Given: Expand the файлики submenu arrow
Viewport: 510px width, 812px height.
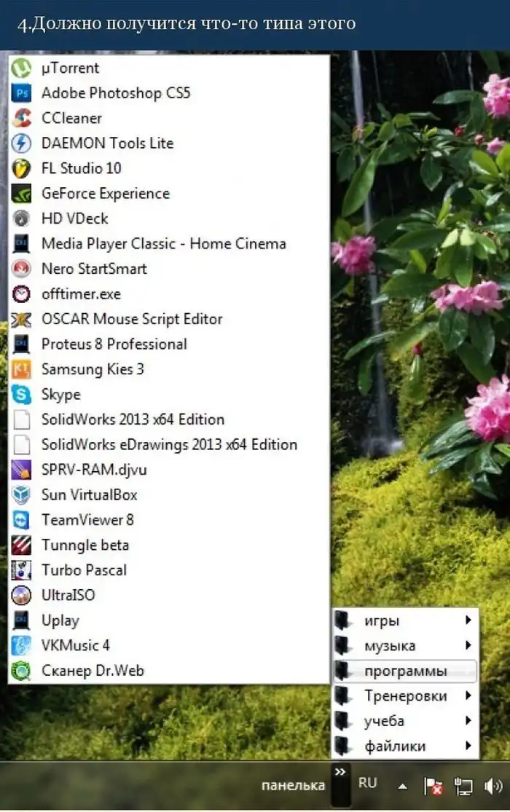Looking at the screenshot, I should coord(468,746).
